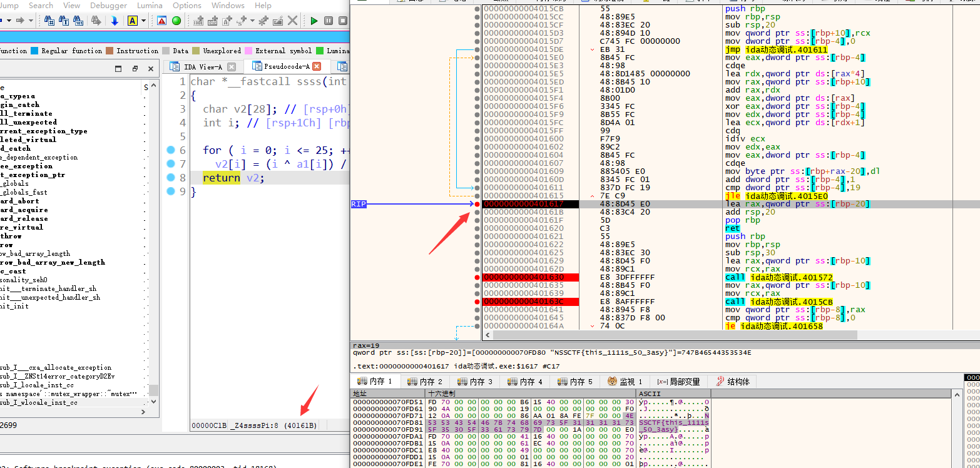Pause the running process

(x=328, y=20)
